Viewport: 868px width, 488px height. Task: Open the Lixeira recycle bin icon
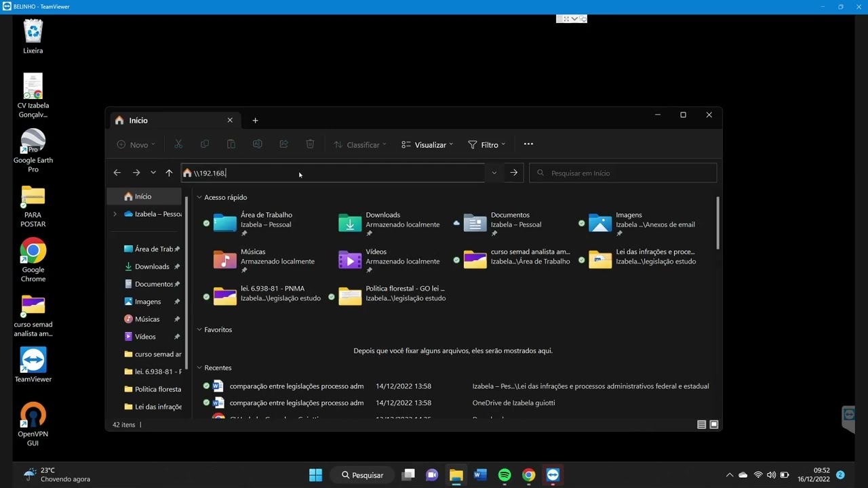coord(33,37)
